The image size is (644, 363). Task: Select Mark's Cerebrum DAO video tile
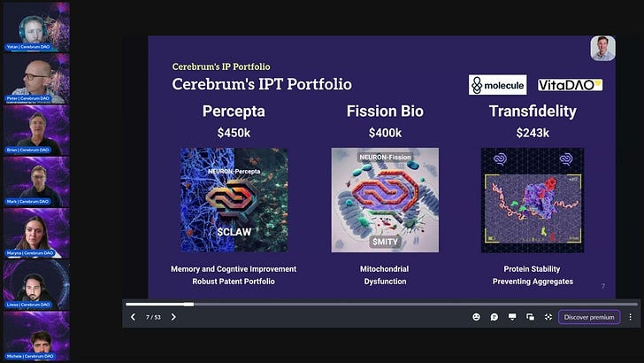pyautogui.click(x=36, y=181)
